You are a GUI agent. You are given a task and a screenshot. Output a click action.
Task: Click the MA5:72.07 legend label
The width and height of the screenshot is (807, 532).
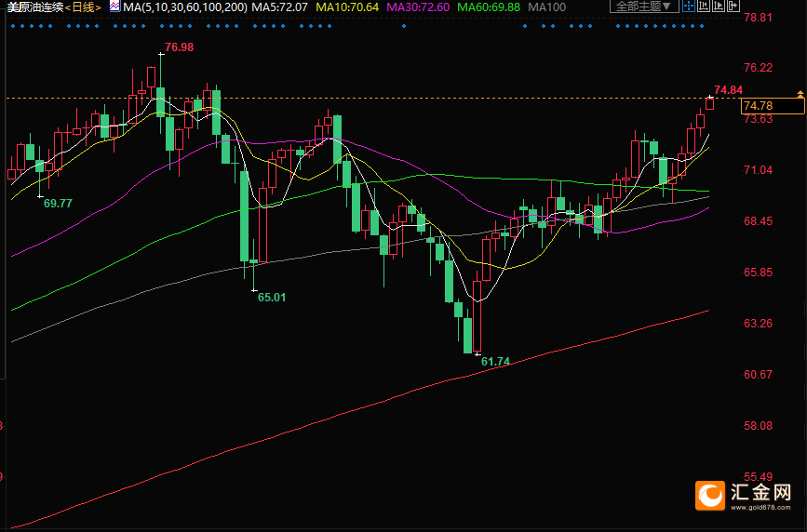[280, 7]
